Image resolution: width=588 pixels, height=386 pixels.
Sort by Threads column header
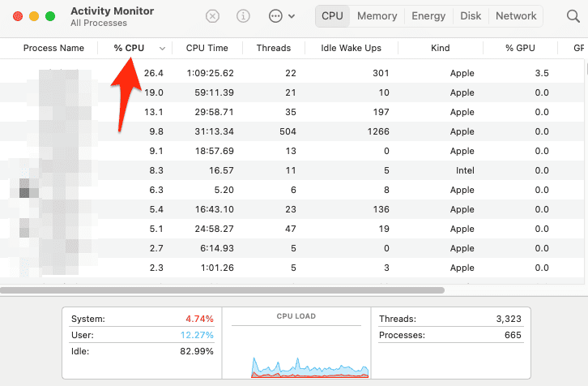(x=274, y=49)
